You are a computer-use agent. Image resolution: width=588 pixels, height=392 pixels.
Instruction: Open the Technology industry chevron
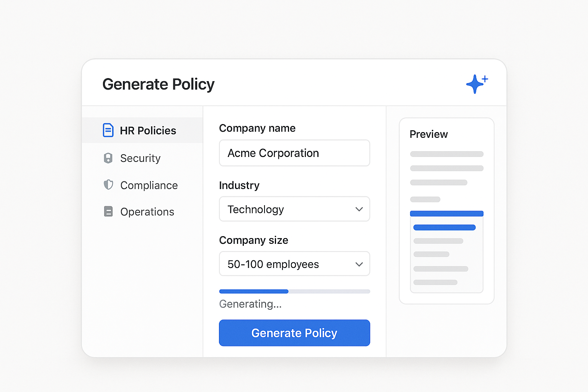pyautogui.click(x=359, y=209)
